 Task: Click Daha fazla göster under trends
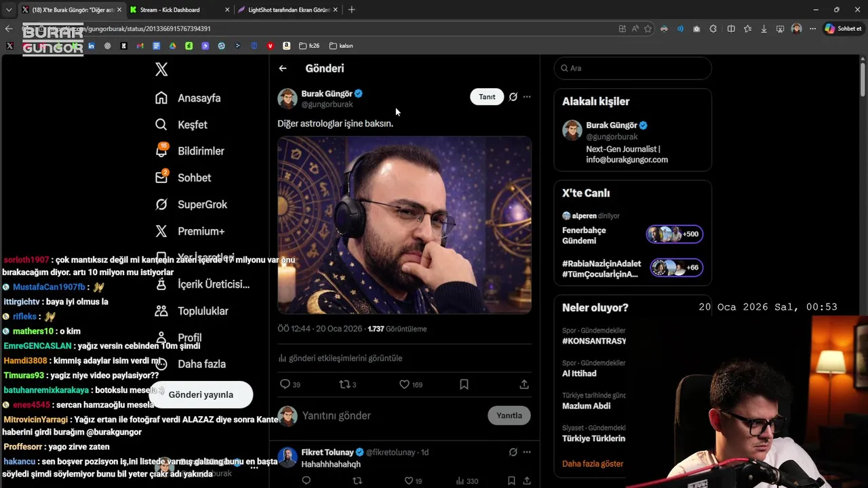pos(593,464)
